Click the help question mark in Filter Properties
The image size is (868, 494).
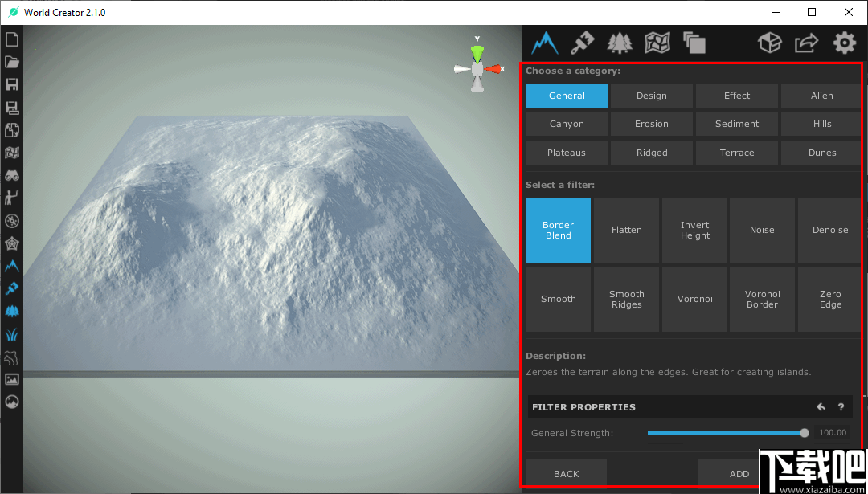pyautogui.click(x=841, y=407)
